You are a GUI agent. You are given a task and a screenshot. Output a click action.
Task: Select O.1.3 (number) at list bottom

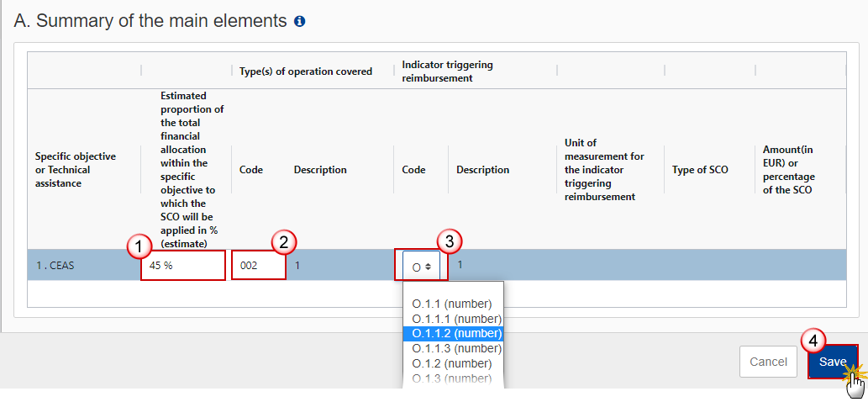pyautogui.click(x=452, y=378)
